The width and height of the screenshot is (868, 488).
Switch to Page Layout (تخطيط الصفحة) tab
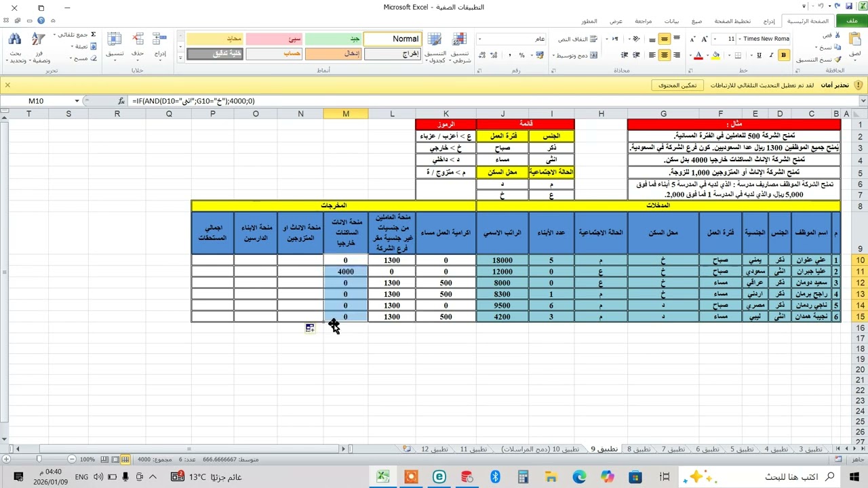(x=732, y=21)
